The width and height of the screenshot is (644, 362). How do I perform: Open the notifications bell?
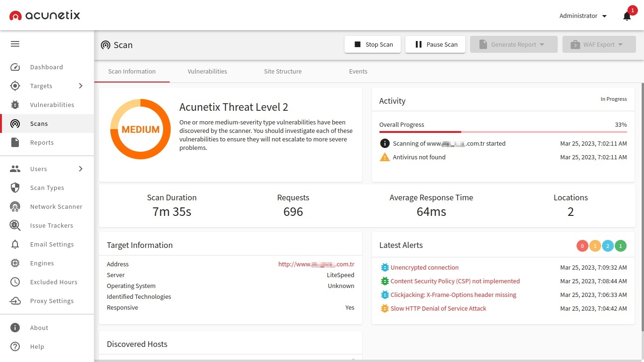pyautogui.click(x=627, y=16)
